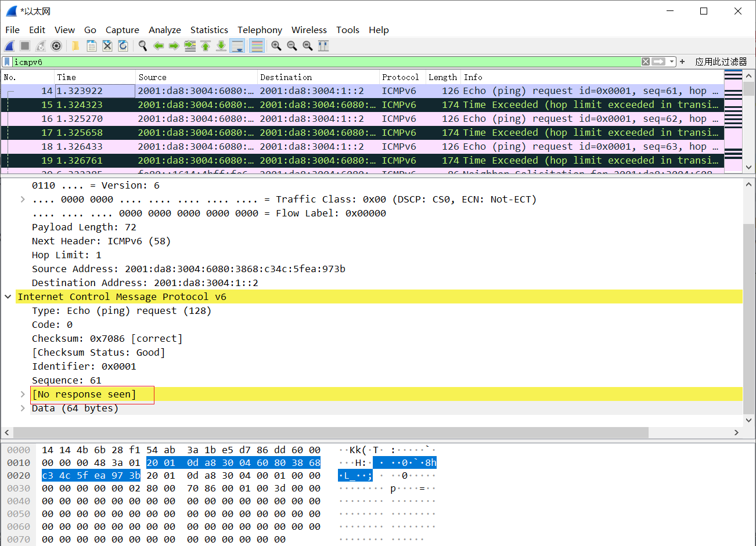This screenshot has height=546, width=756.
Task: Save this capture file icon
Action: click(x=91, y=46)
